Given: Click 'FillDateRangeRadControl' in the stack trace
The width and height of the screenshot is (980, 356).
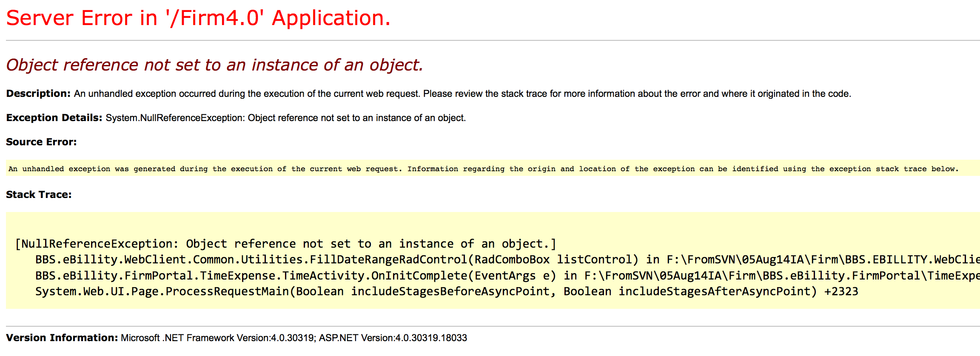Looking at the screenshot, I should (388, 260).
